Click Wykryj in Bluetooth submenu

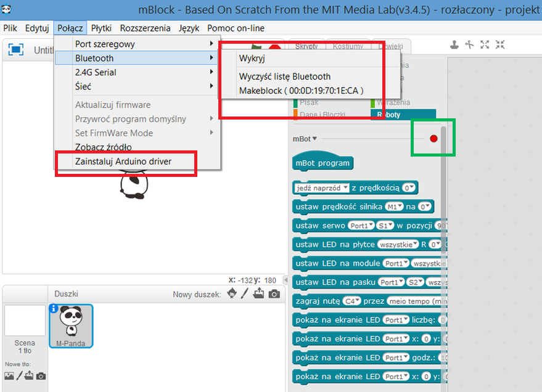[x=311, y=59]
